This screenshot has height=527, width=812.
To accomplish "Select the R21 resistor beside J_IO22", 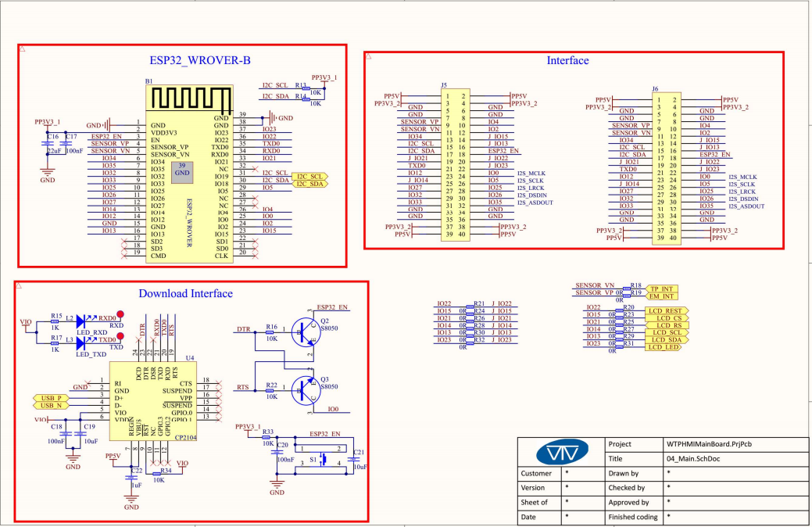I will tap(470, 307).
